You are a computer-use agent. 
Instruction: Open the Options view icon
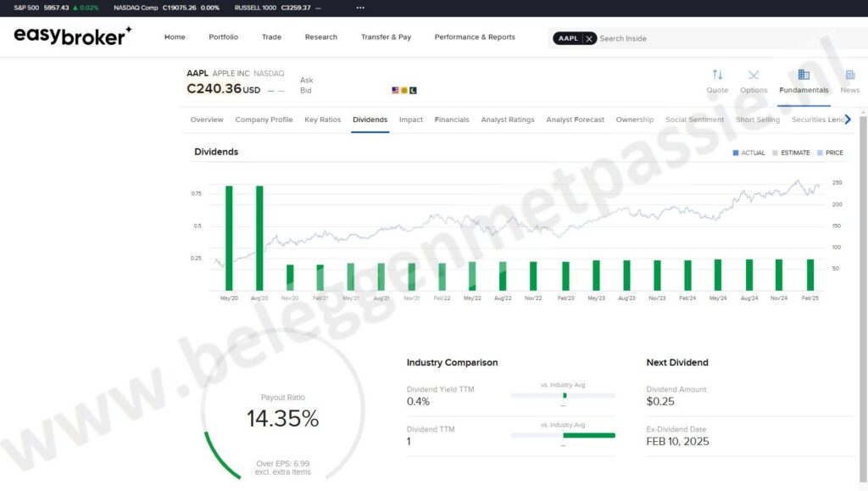pos(754,75)
